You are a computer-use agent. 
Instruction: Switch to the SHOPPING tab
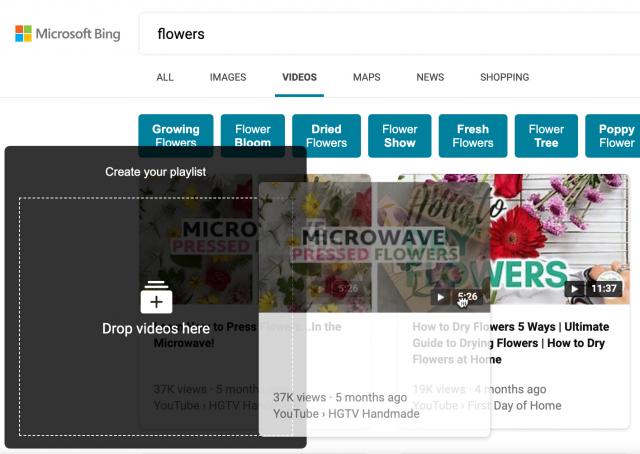click(x=504, y=77)
